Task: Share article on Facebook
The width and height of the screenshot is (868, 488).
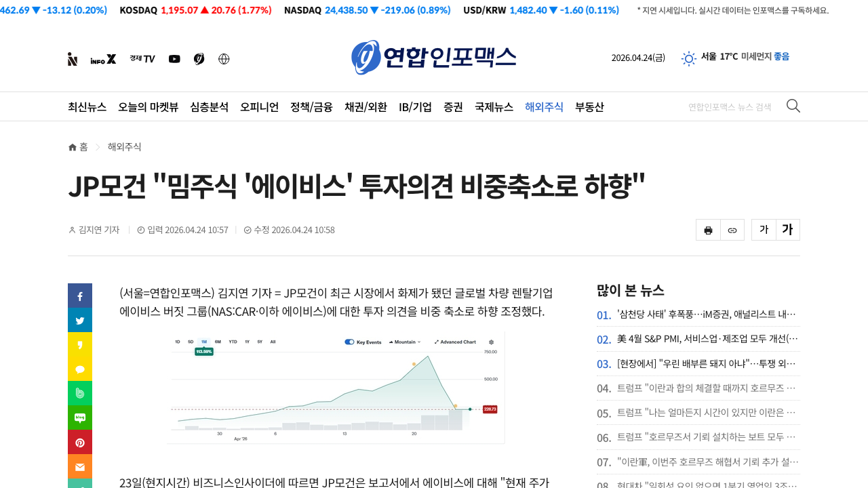Action: coord(80,296)
